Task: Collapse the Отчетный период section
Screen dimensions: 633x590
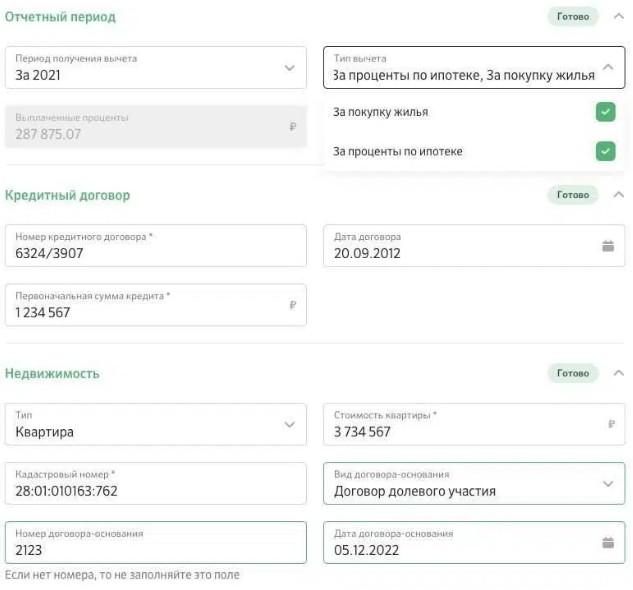Action: pyautogui.click(x=618, y=17)
